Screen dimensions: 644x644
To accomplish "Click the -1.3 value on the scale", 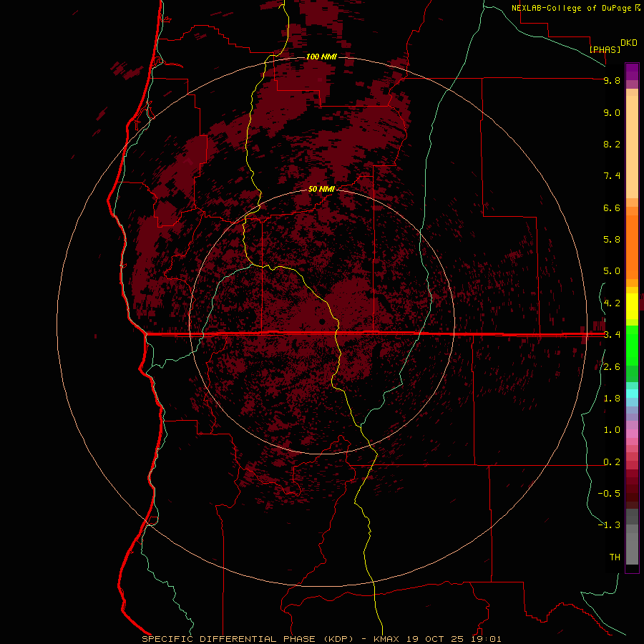I will 609,525.
